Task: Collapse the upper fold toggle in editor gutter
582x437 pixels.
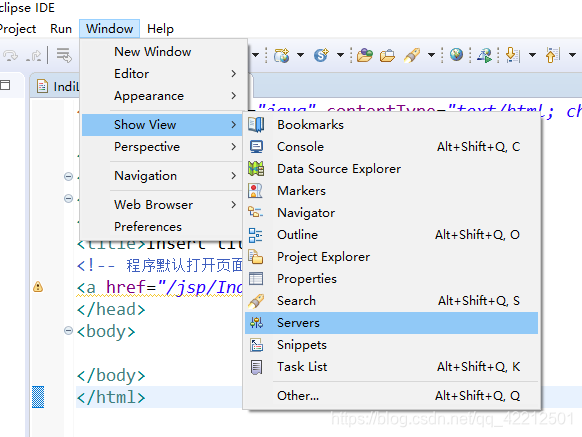Action: point(68,176)
